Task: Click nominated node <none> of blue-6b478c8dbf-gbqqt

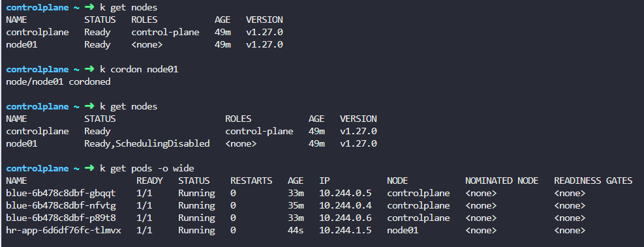Action: 481,194
